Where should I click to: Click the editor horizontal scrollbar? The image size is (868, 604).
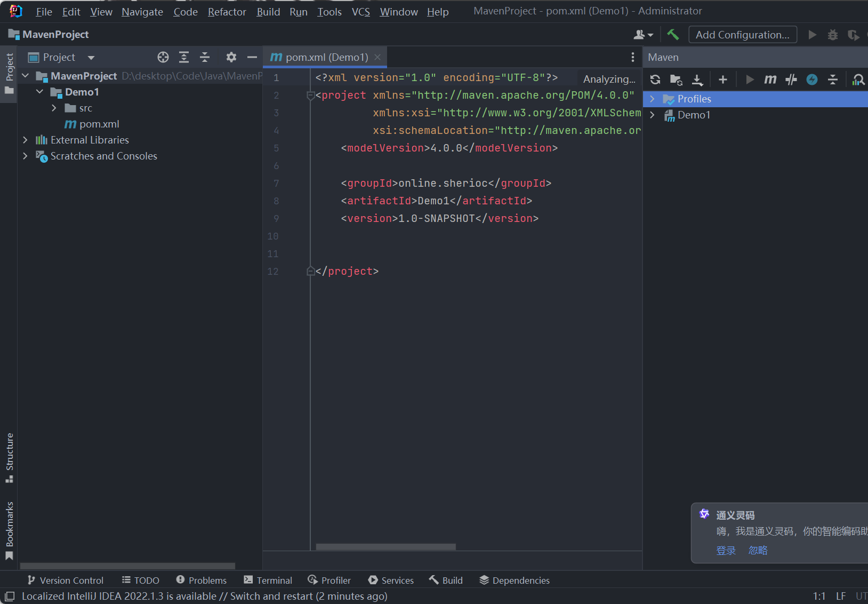pos(385,546)
